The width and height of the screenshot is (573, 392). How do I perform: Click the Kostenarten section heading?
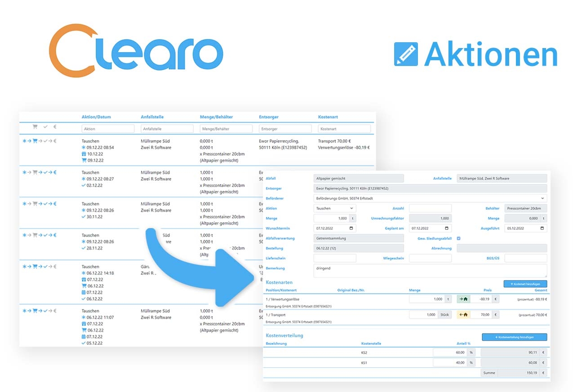[x=279, y=282]
